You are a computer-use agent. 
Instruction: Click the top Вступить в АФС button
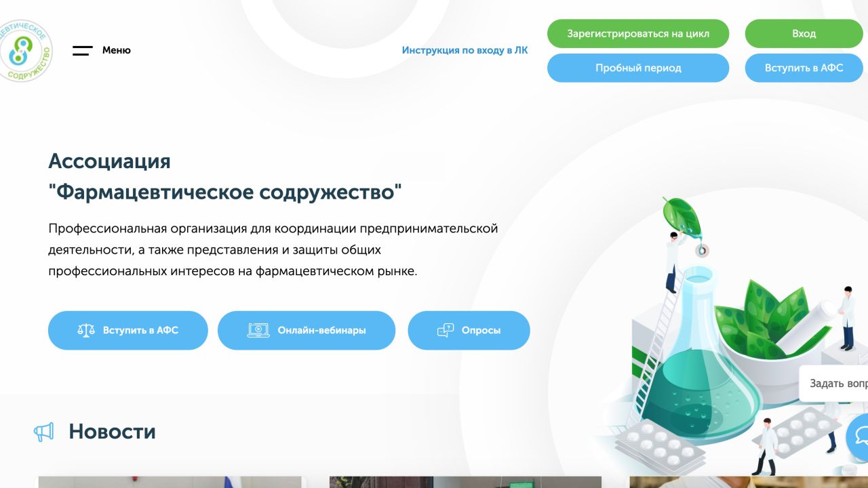tap(804, 68)
